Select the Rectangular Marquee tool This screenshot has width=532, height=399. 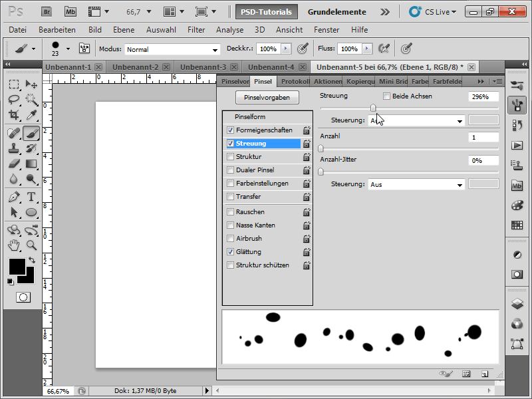click(14, 84)
